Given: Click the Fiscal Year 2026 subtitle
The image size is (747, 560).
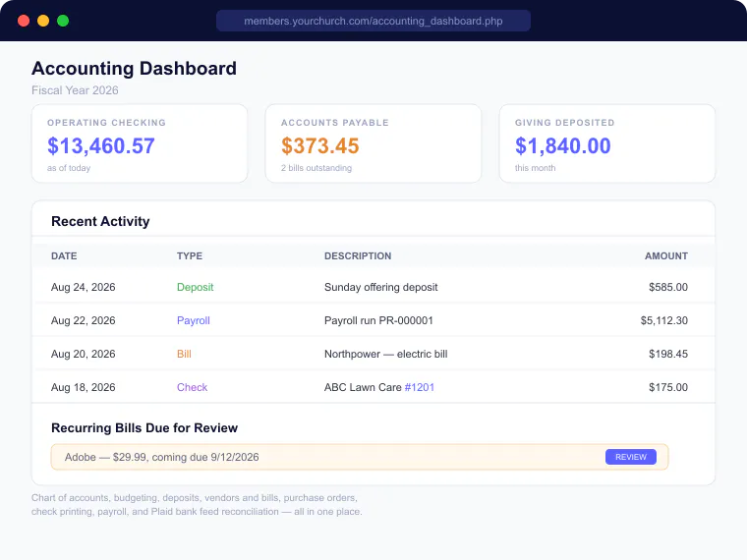Looking at the screenshot, I should click(75, 90).
